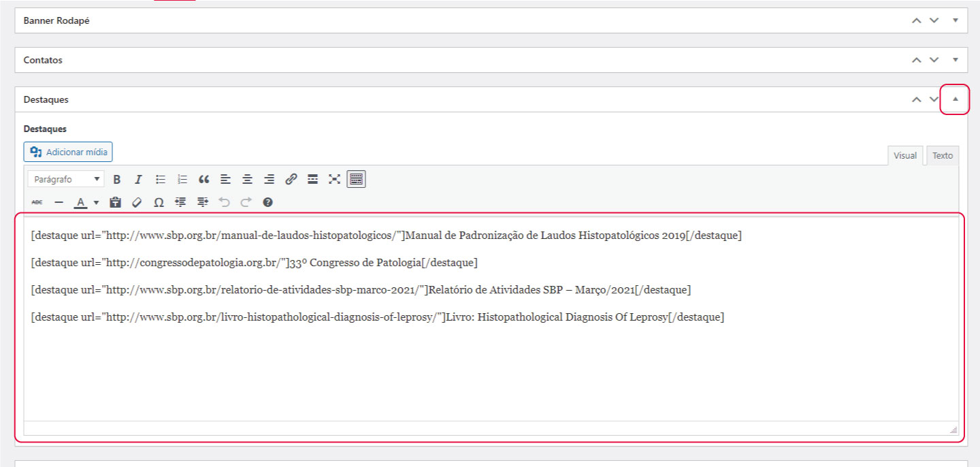Insert Read More tag
The image size is (980, 467).
point(313,180)
